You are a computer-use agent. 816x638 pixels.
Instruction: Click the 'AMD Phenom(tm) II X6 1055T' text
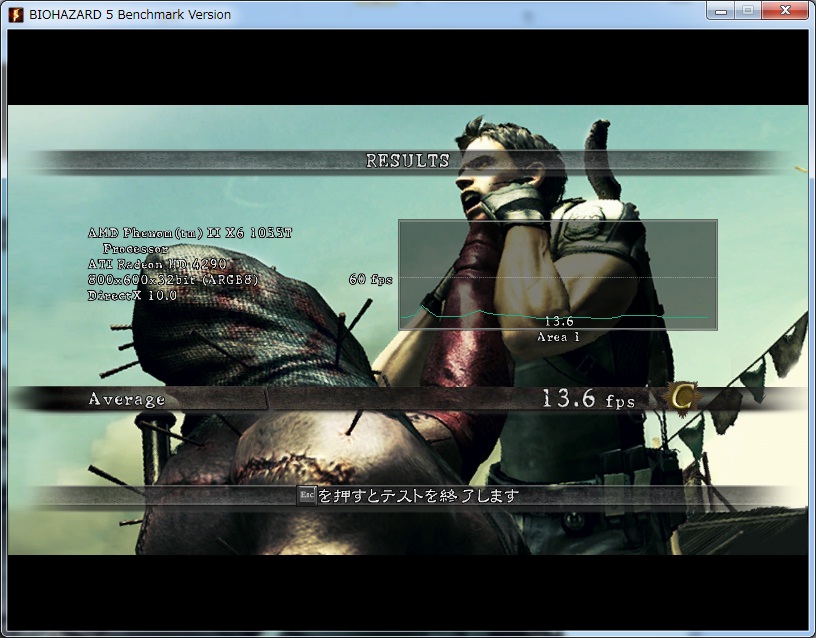pos(190,233)
